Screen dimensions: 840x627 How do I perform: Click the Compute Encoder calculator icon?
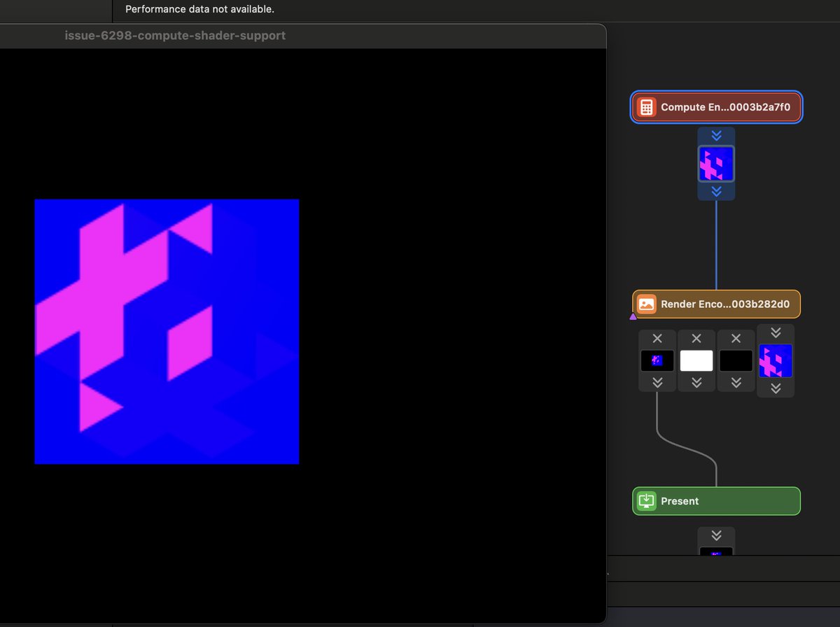(645, 107)
